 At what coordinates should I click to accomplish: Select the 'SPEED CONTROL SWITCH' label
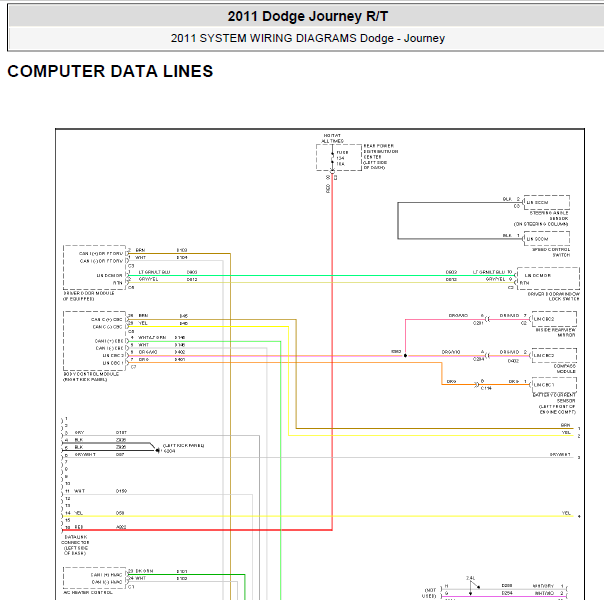click(551, 252)
